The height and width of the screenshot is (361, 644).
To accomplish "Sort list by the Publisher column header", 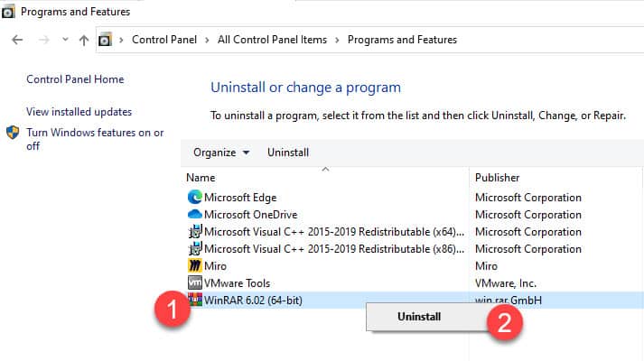I will tap(497, 178).
